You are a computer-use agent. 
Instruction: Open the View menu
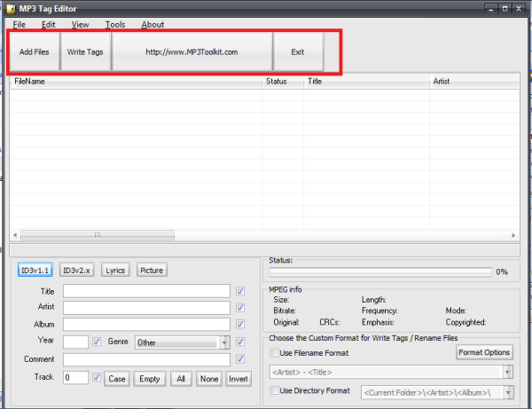point(80,25)
